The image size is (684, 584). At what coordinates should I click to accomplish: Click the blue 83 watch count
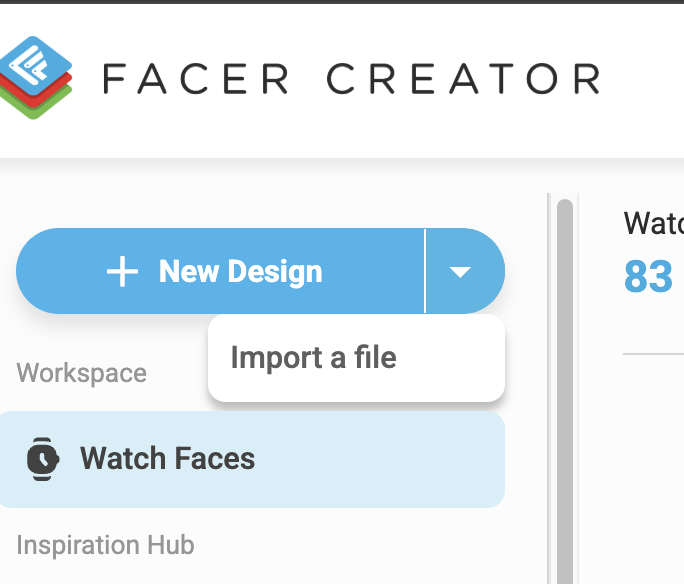coord(648,277)
